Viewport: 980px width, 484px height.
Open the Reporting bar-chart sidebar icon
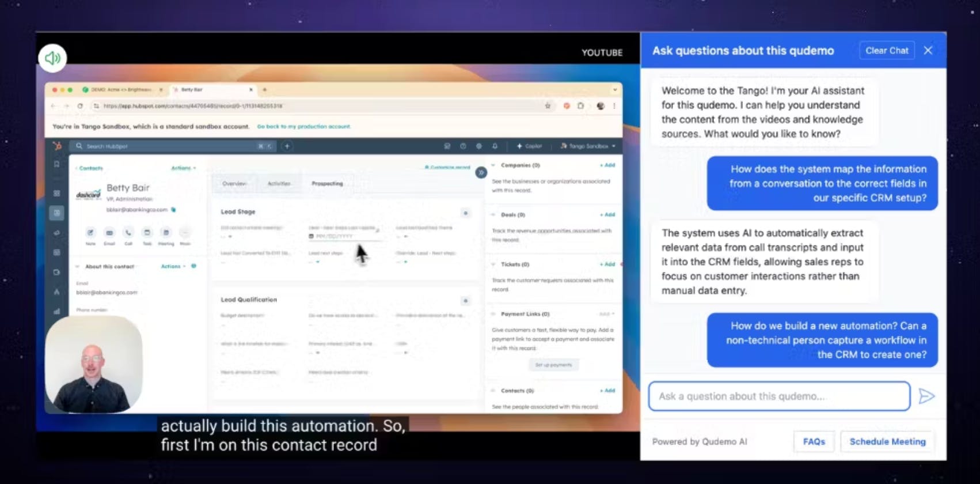(56, 311)
